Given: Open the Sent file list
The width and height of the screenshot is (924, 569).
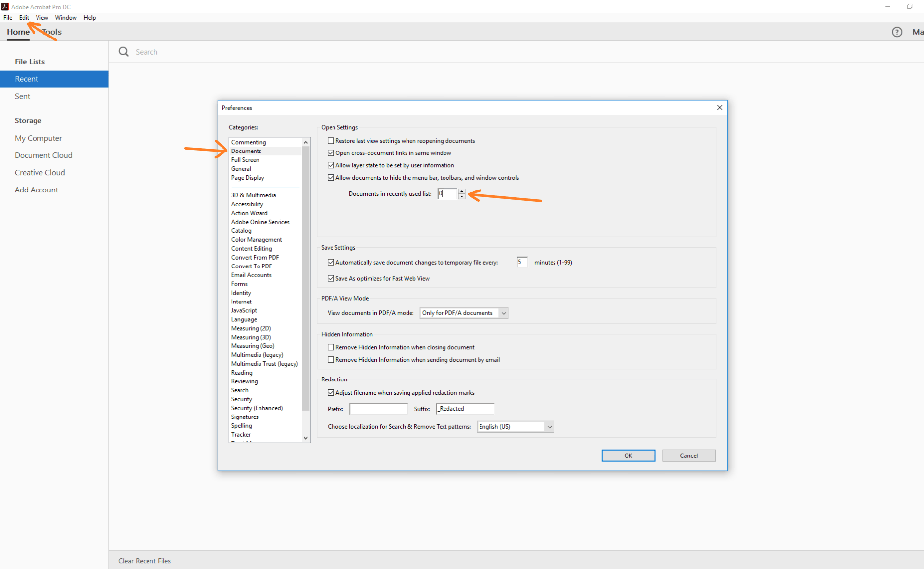Looking at the screenshot, I should coord(22,96).
